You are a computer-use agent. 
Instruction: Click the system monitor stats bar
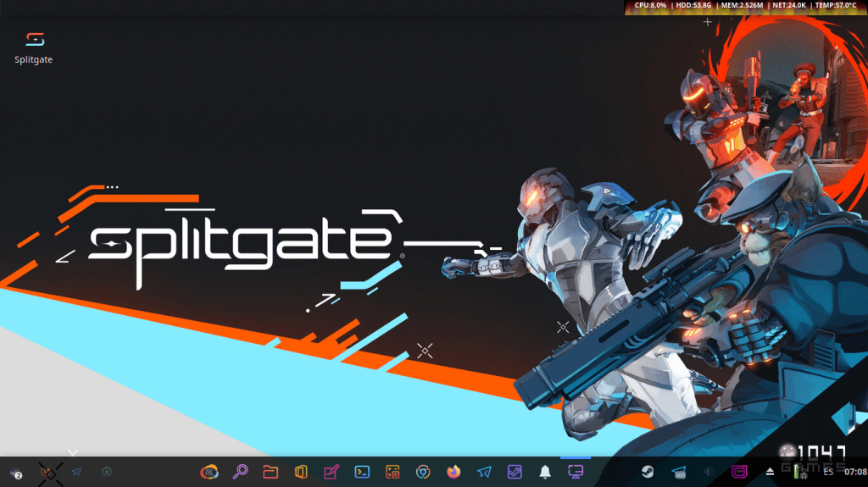coord(746,6)
